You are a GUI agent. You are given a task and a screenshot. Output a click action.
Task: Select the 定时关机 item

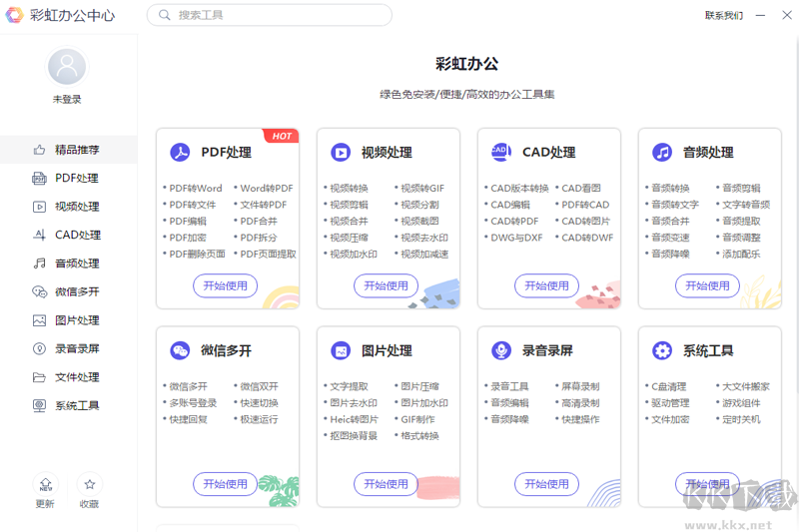pos(741,419)
